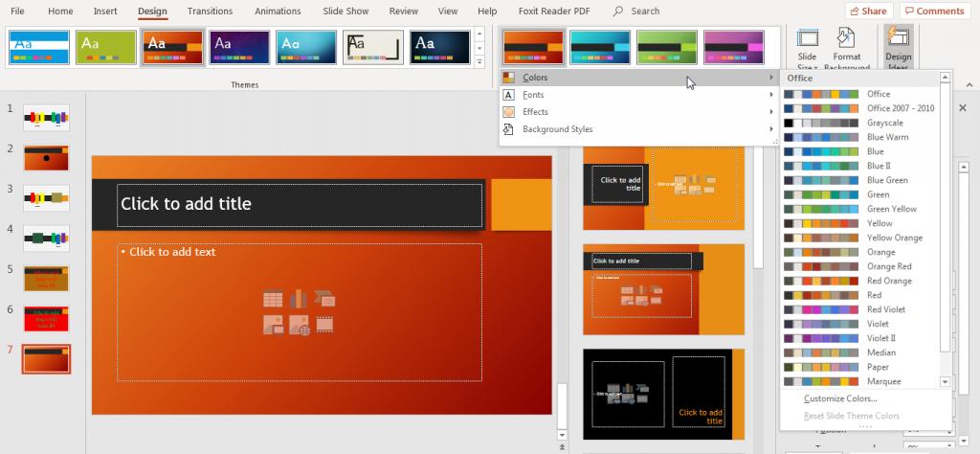980x454 pixels.
Task: Click the title placeholder text box
Action: coord(301,204)
